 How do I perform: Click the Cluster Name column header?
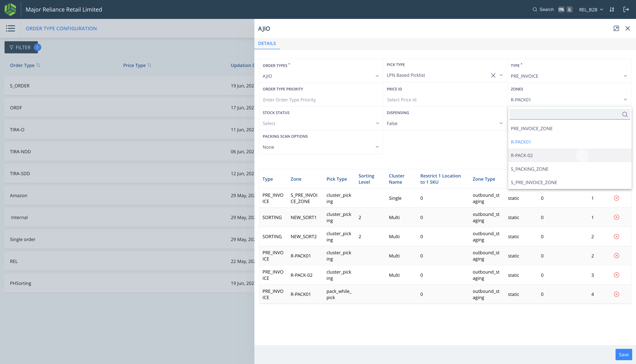[396, 179]
